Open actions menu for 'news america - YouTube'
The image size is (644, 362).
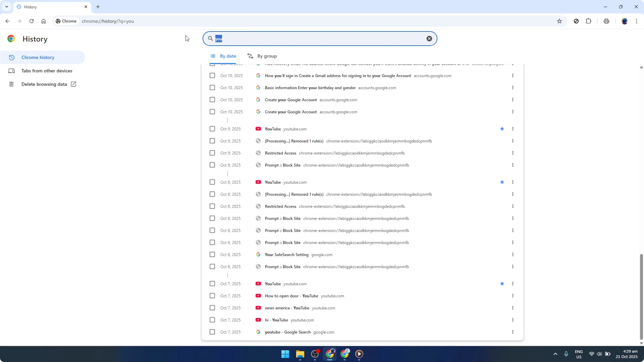tap(513, 308)
